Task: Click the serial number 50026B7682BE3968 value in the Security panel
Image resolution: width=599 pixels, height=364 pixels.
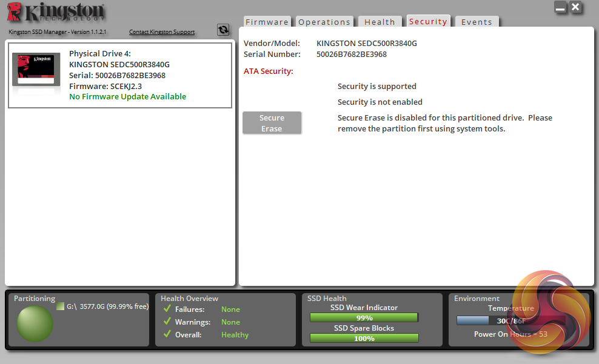Action: [x=352, y=54]
